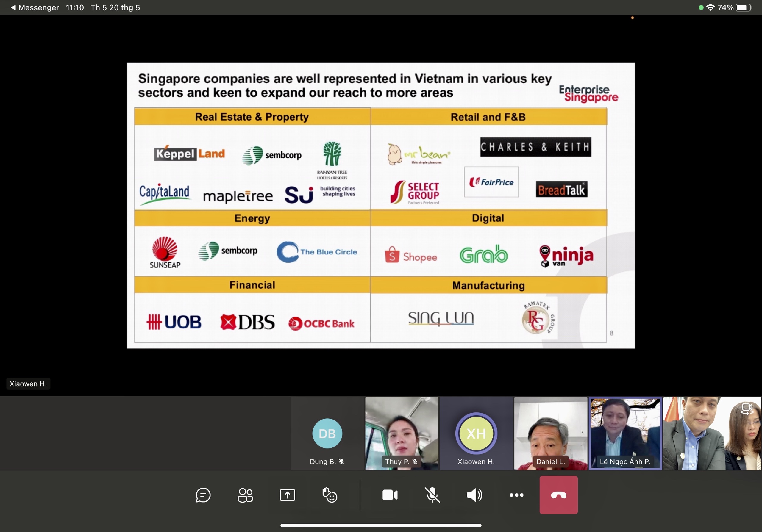
Task: Tap Thuy P. video thumbnail
Action: coord(402,434)
